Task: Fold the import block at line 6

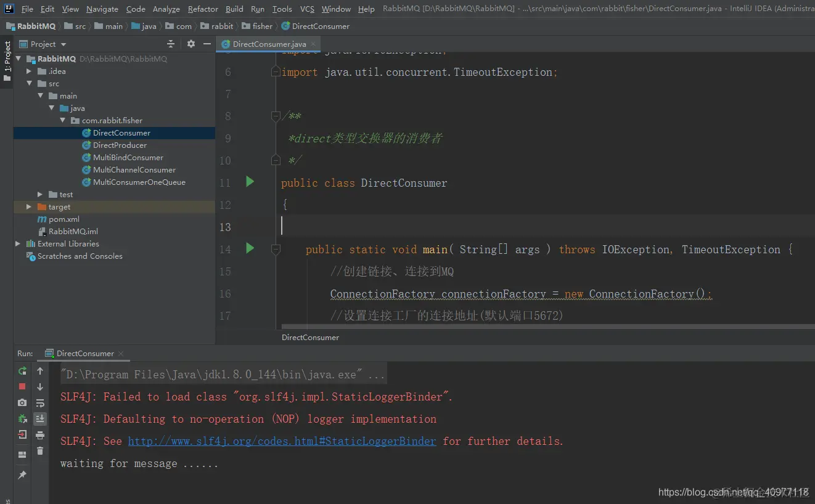Action: [276, 72]
